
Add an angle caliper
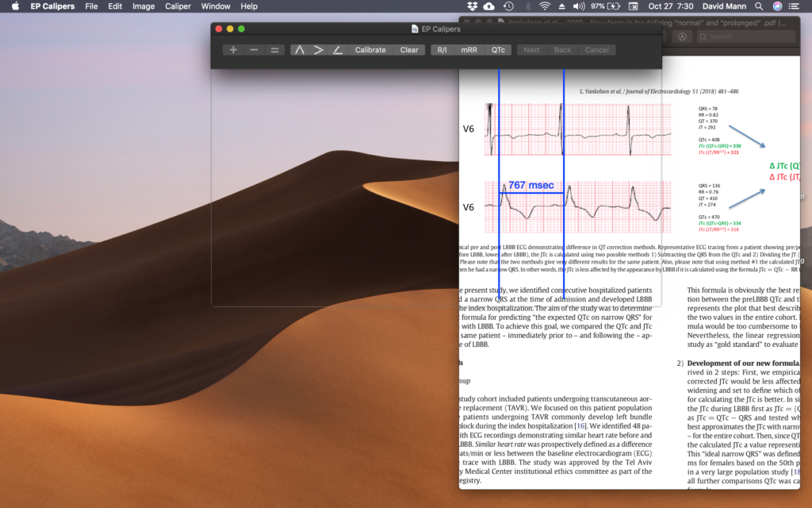coord(338,50)
